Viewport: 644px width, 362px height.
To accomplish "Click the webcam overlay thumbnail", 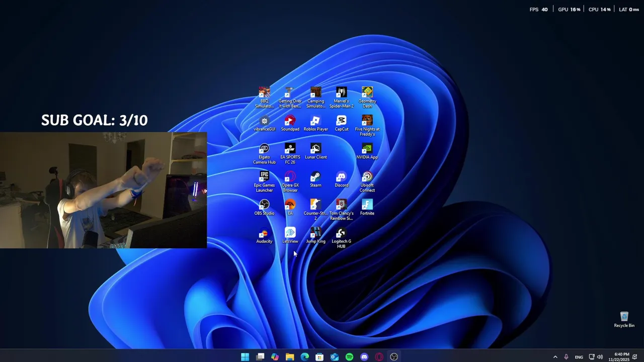I will click(103, 190).
